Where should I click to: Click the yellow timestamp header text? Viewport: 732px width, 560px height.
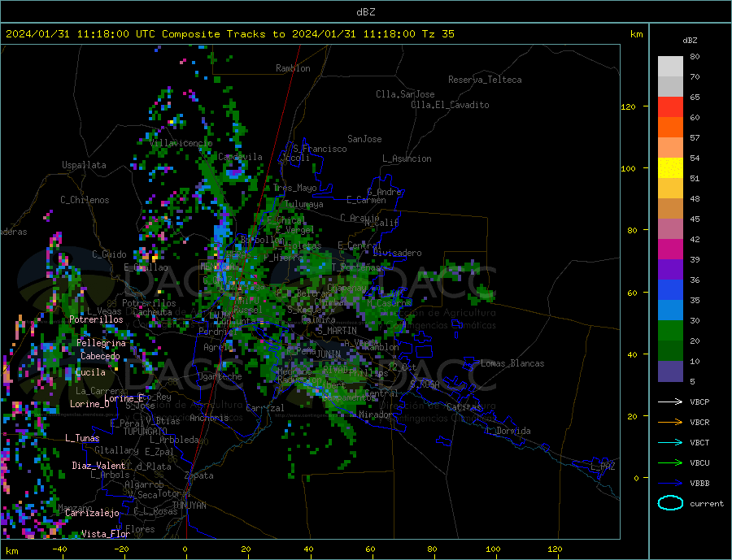(229, 34)
